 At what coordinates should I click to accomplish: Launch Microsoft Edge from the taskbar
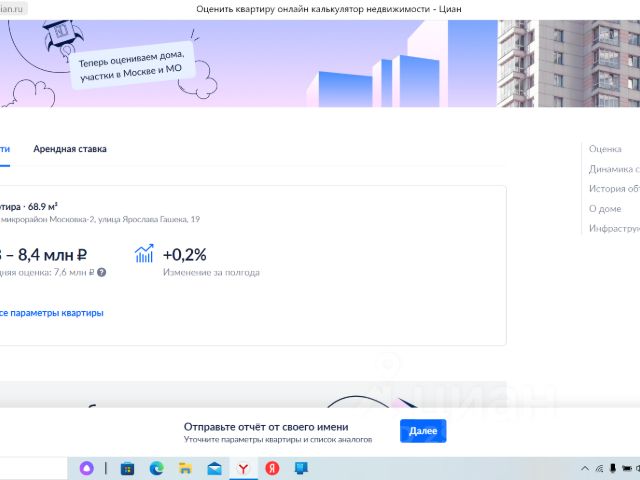pos(156,468)
